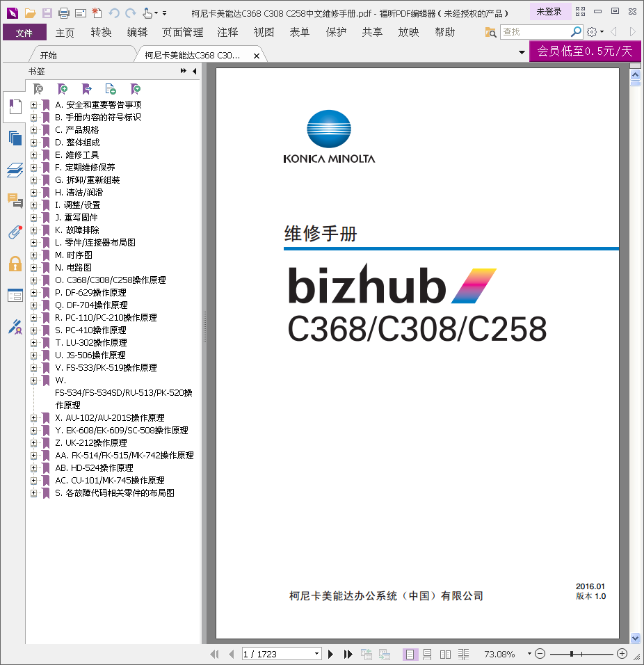Click the Print icon in quick toolbar
Screen dimensions: 644x665
(63, 13)
